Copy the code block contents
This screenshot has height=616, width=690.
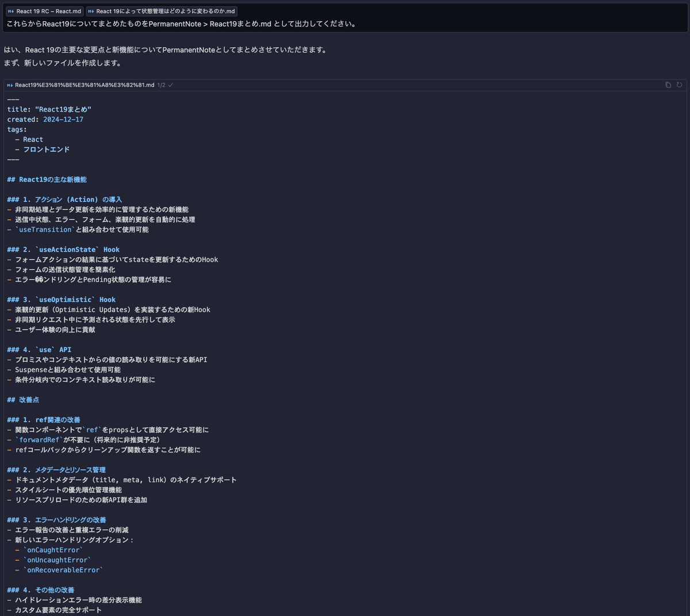[x=668, y=85]
